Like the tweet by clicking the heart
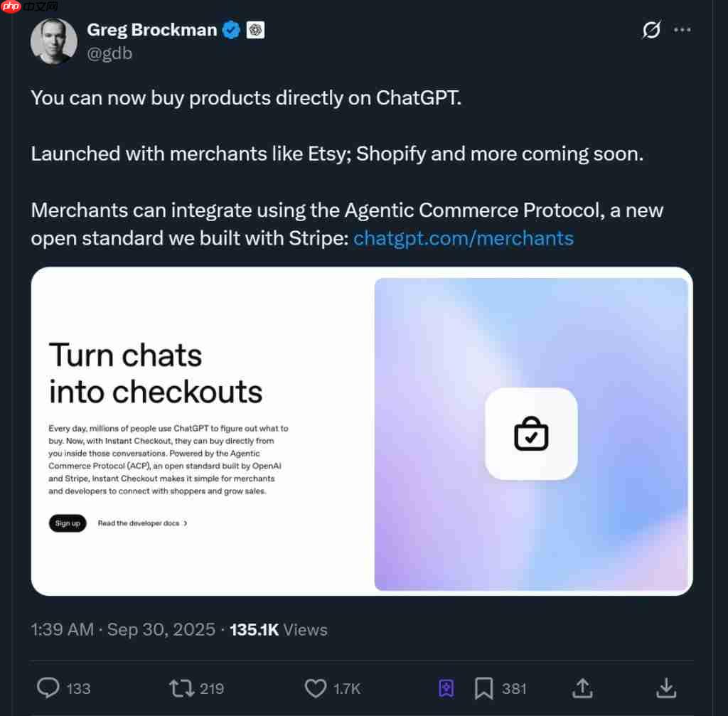The width and height of the screenshot is (728, 716). coord(315,688)
